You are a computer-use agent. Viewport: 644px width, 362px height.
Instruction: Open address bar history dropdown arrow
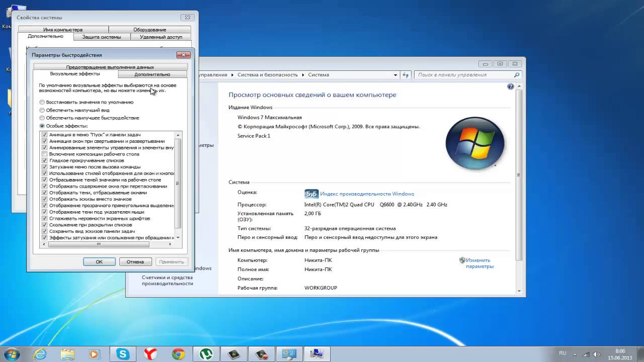point(395,75)
